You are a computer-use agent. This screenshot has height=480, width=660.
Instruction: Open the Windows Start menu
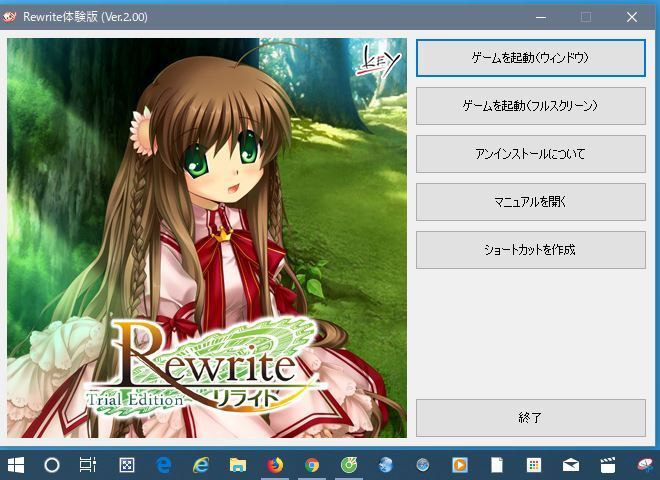click(16, 465)
